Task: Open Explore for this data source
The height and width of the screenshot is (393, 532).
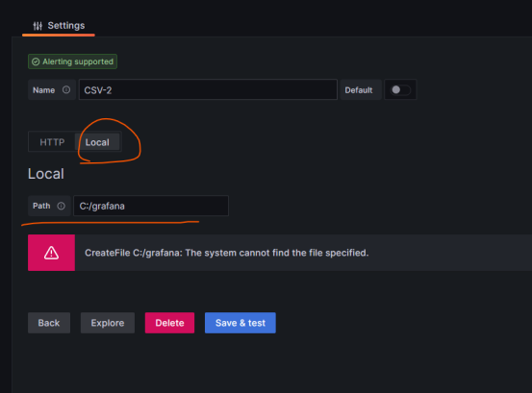Action: [108, 323]
